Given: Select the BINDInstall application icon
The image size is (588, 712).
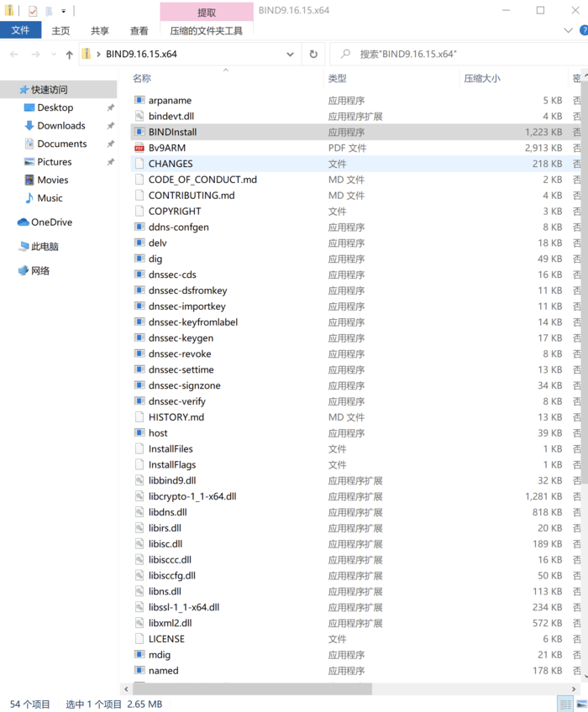Looking at the screenshot, I should pyautogui.click(x=139, y=132).
